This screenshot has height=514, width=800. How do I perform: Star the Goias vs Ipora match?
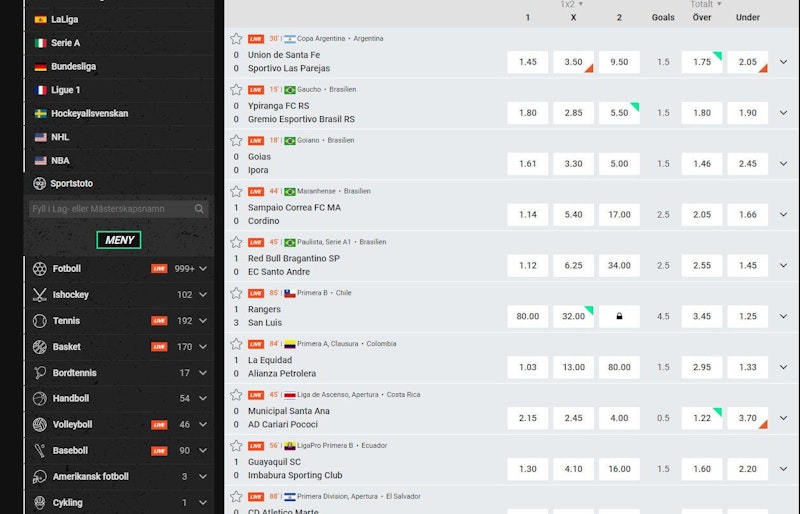pos(236,141)
